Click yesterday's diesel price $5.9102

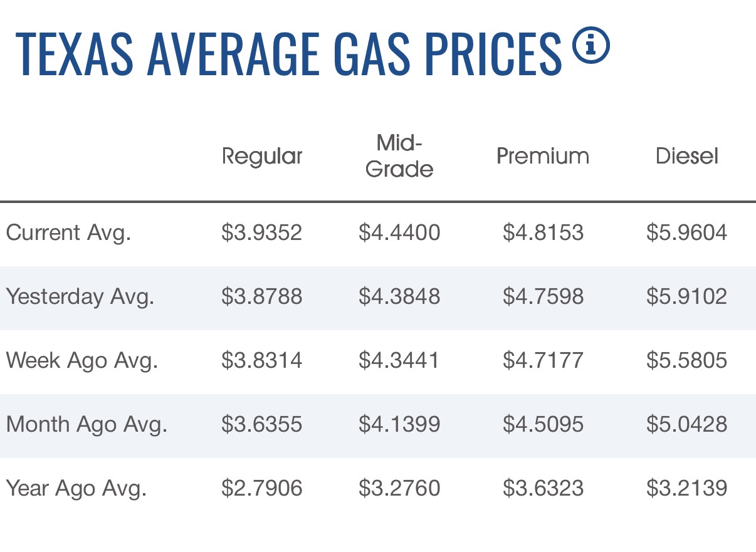pyautogui.click(x=687, y=297)
